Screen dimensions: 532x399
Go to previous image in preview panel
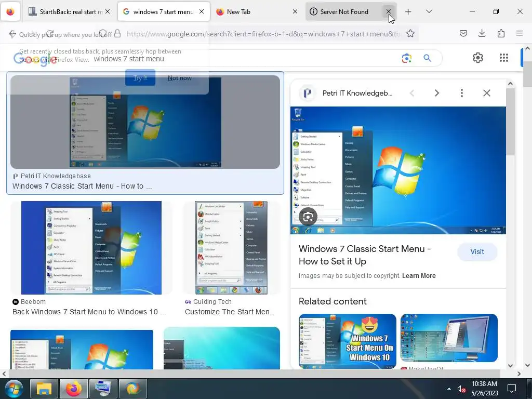[x=412, y=93]
